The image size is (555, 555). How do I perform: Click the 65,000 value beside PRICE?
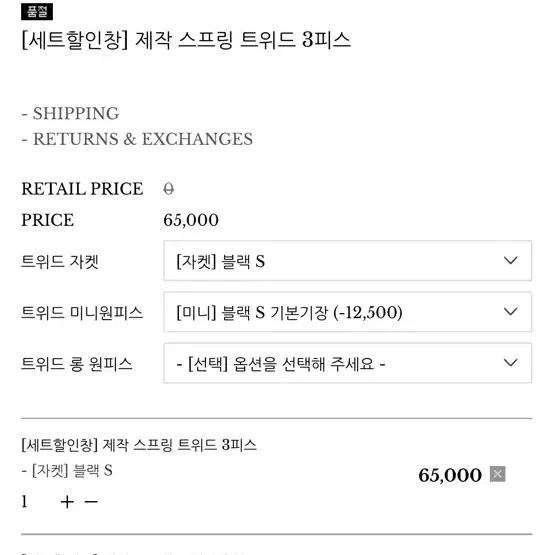[191, 220]
